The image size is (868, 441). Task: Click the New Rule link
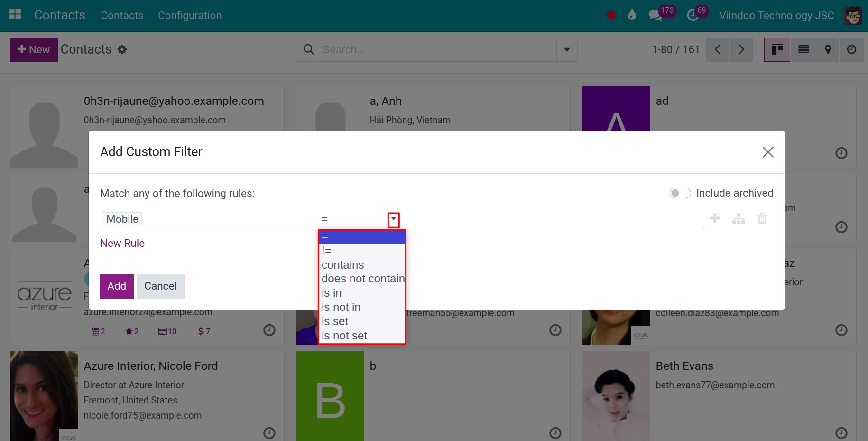coord(122,243)
